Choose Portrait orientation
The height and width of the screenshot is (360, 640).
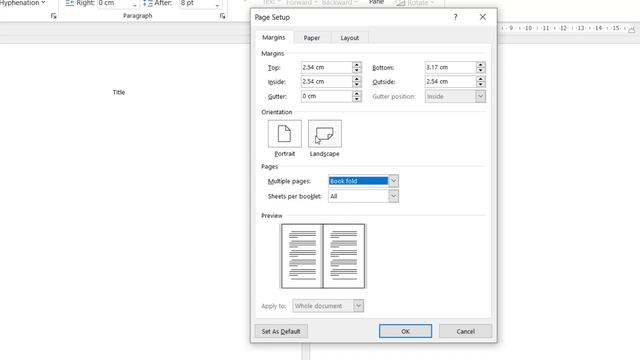[x=284, y=133]
